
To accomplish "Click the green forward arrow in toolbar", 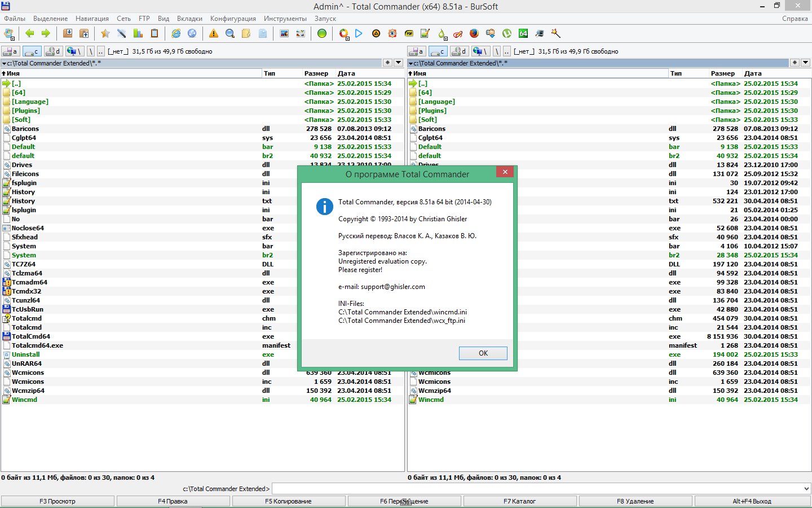I will 46,34.
